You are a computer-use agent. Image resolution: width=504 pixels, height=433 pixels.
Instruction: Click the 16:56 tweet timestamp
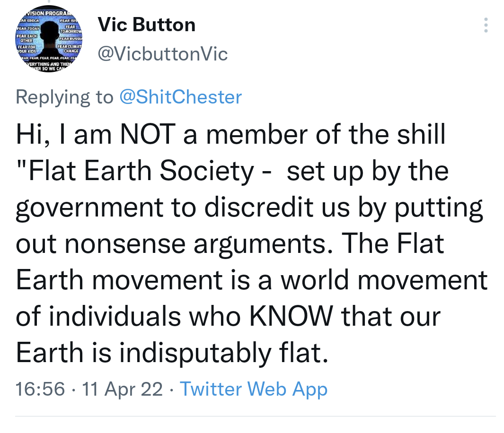(x=40, y=389)
